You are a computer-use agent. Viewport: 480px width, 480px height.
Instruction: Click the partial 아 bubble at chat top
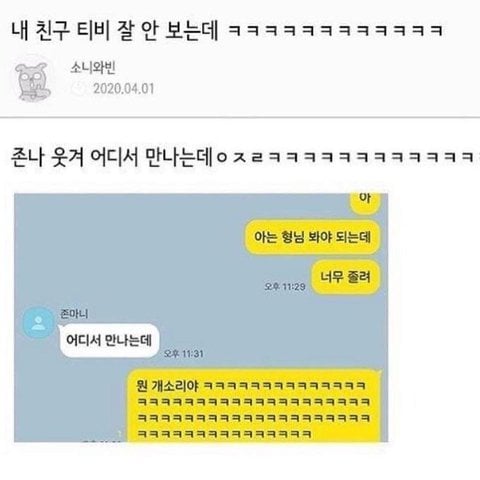coord(365,203)
